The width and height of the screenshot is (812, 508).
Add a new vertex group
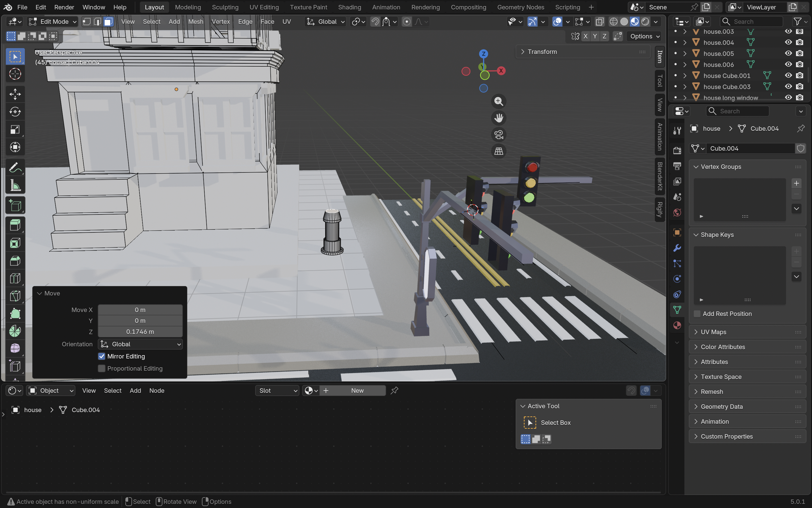pyautogui.click(x=796, y=183)
